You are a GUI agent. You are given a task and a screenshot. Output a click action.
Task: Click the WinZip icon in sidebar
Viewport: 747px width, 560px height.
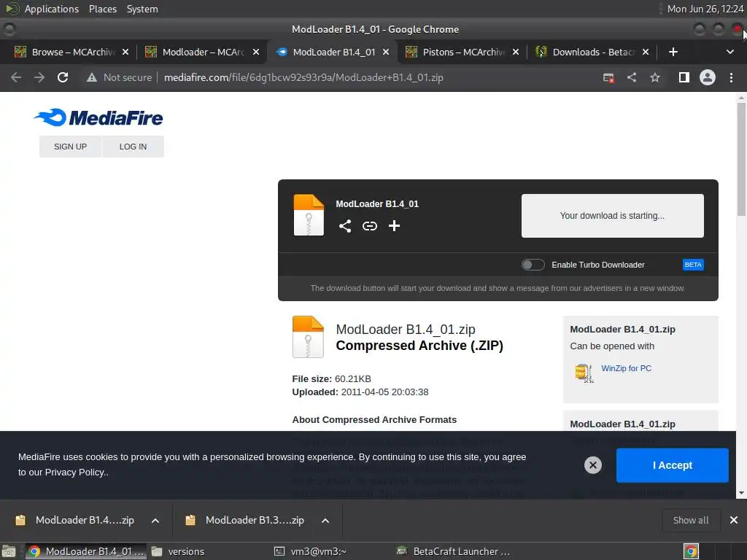coord(584,373)
